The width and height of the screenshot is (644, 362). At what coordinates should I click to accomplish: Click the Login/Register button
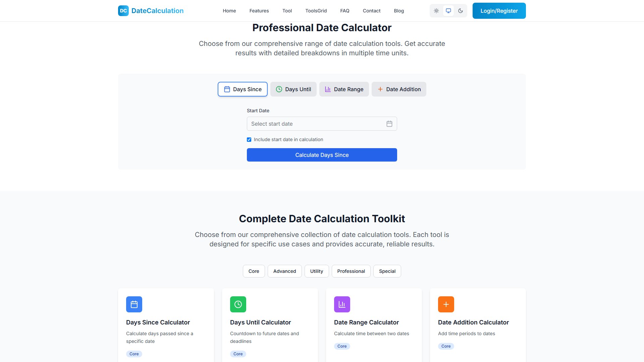(499, 11)
